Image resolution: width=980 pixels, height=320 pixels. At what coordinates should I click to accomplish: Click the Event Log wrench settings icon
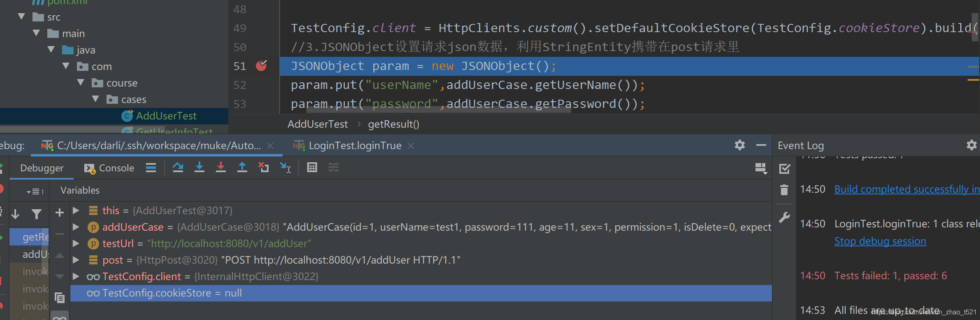tap(784, 217)
